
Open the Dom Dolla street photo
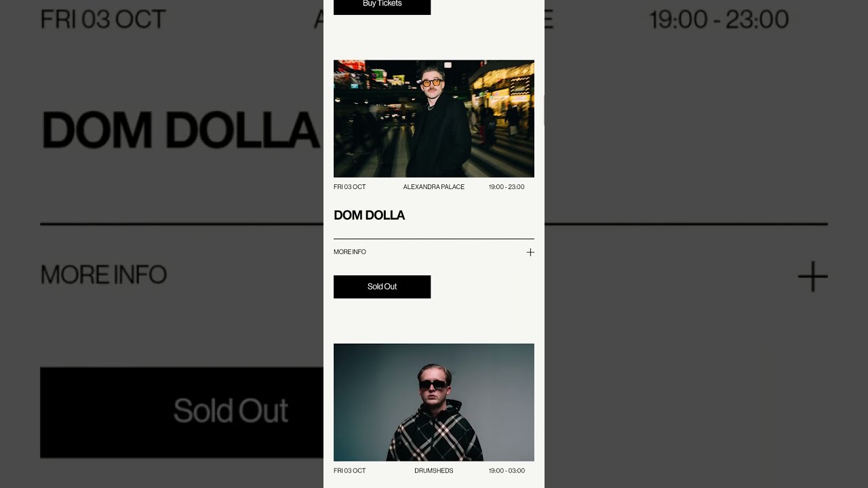point(434,119)
